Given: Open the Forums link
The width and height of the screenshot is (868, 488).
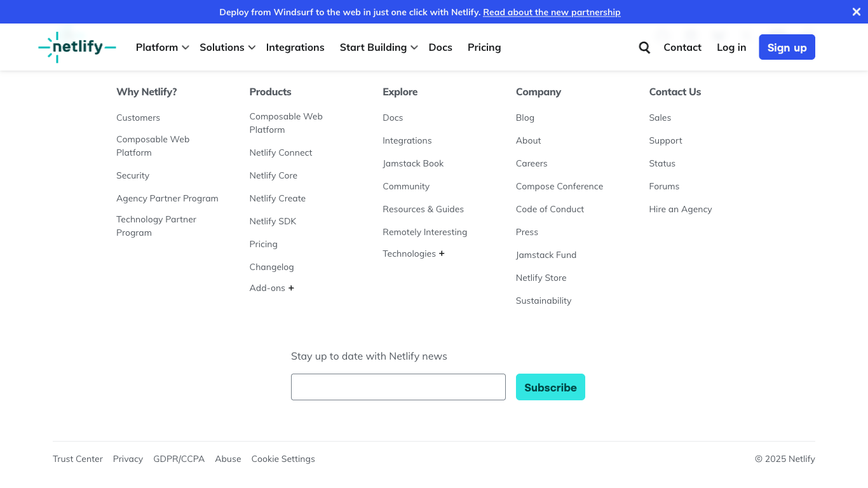Looking at the screenshot, I should pyautogui.click(x=664, y=186).
